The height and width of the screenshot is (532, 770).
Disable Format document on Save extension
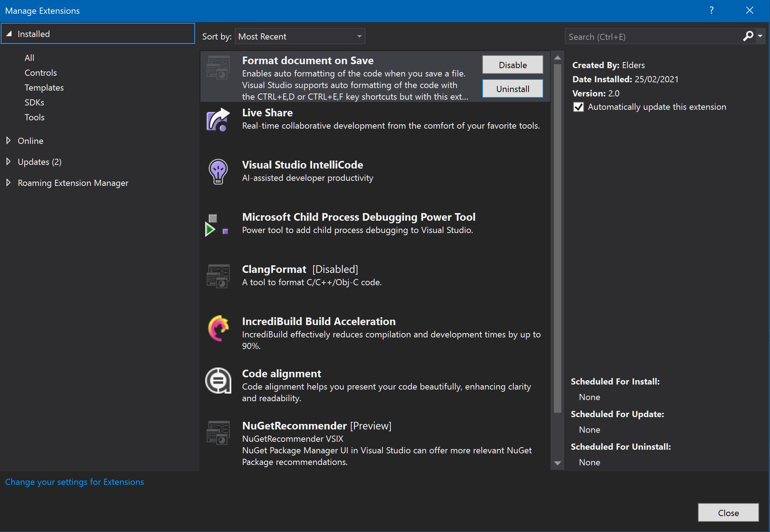coord(512,65)
